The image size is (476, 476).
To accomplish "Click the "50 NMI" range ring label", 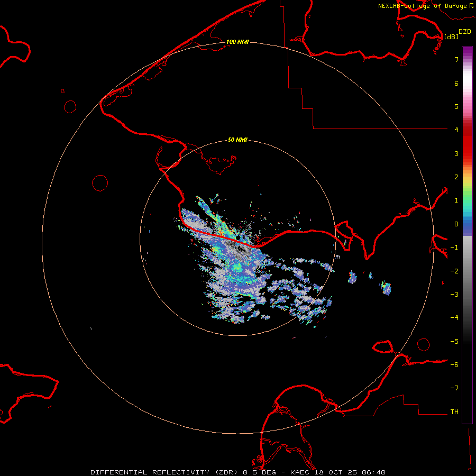I will [x=237, y=140].
